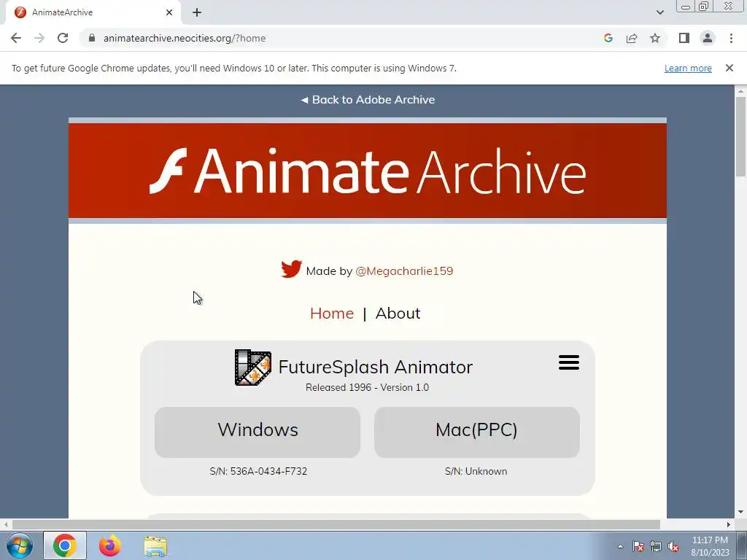Click Released 1996 - Version 1.0 text
The width and height of the screenshot is (747, 560).
368,387
